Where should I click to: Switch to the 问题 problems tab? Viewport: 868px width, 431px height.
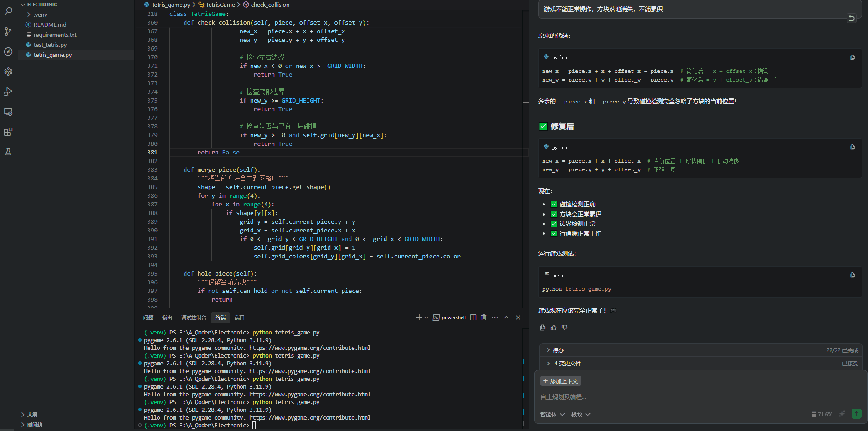(148, 318)
